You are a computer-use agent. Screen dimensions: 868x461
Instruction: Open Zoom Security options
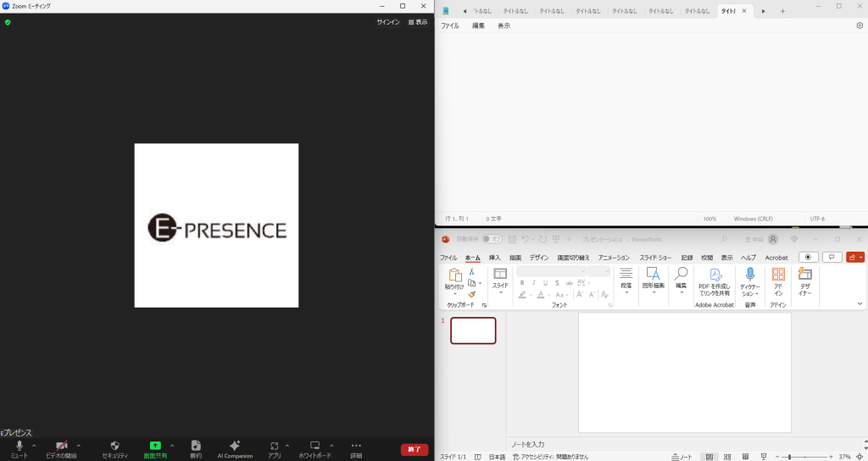pyautogui.click(x=114, y=449)
